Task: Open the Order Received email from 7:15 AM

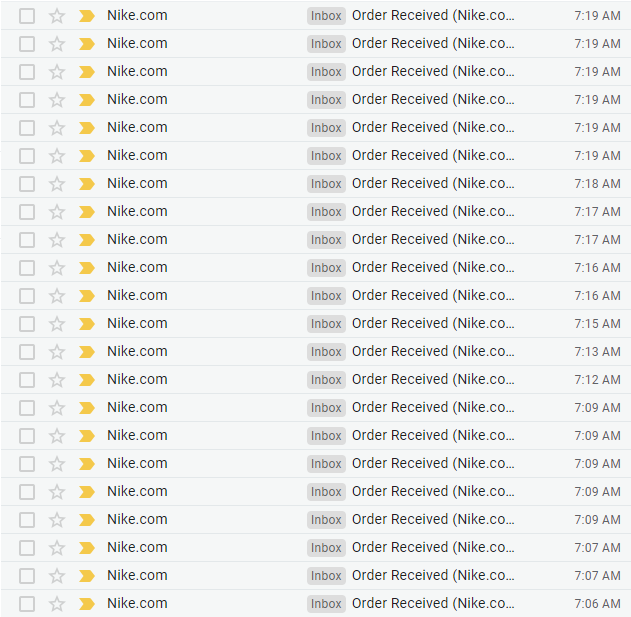Action: (x=433, y=324)
